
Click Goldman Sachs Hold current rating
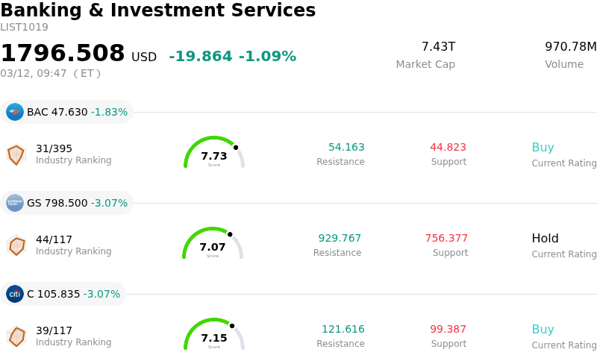[x=545, y=239]
